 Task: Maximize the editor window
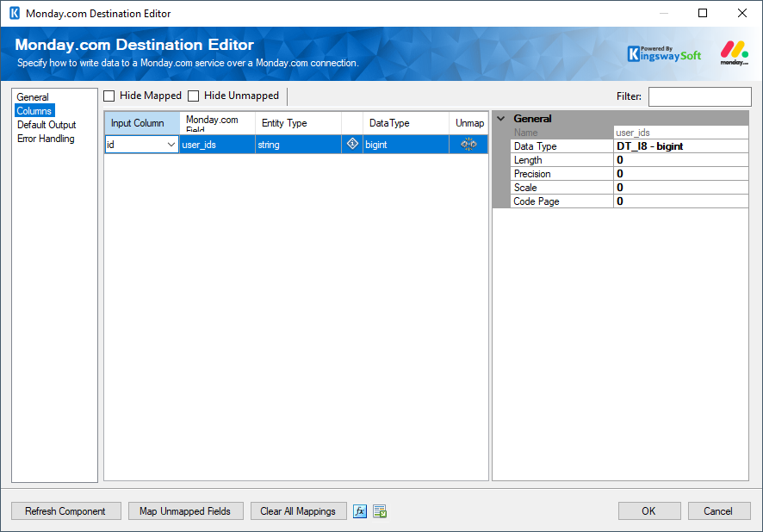(x=703, y=13)
